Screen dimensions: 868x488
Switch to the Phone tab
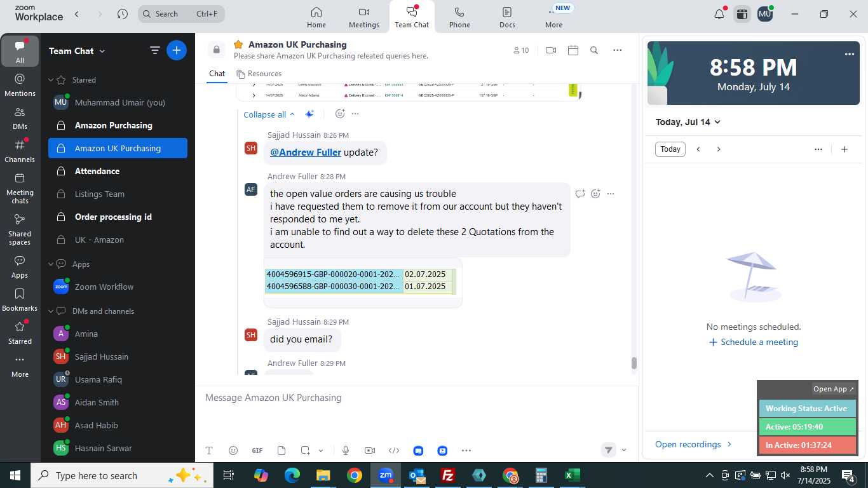click(459, 17)
